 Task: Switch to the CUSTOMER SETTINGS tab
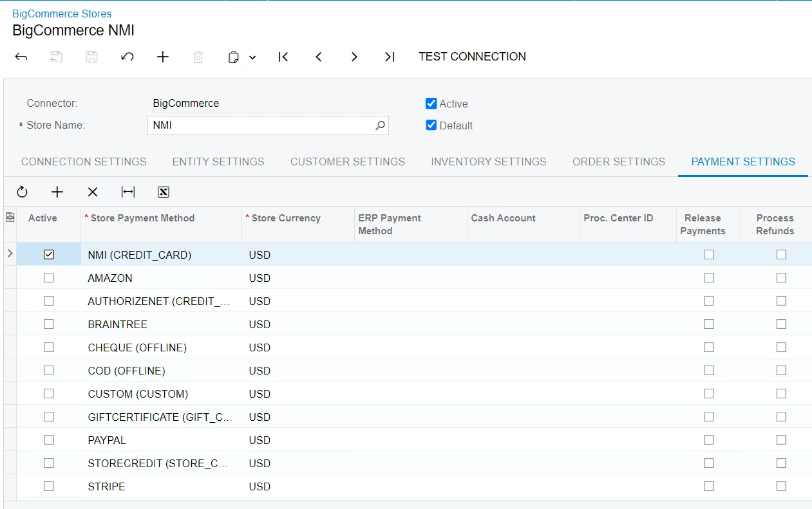tap(348, 162)
